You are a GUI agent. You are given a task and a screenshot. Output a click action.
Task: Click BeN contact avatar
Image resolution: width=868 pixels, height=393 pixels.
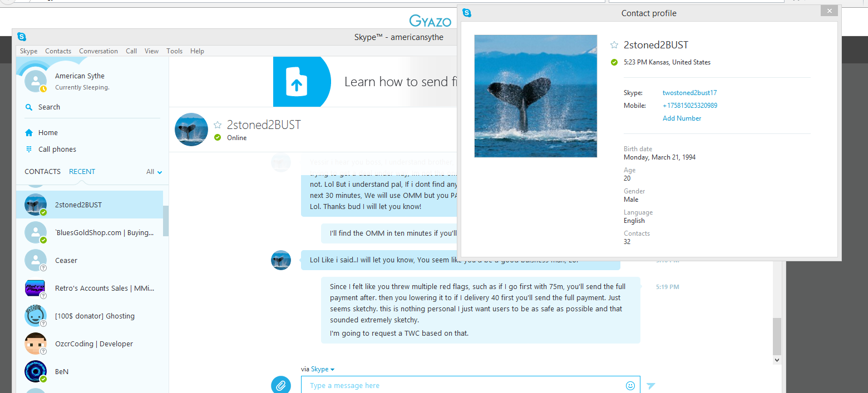coord(36,371)
